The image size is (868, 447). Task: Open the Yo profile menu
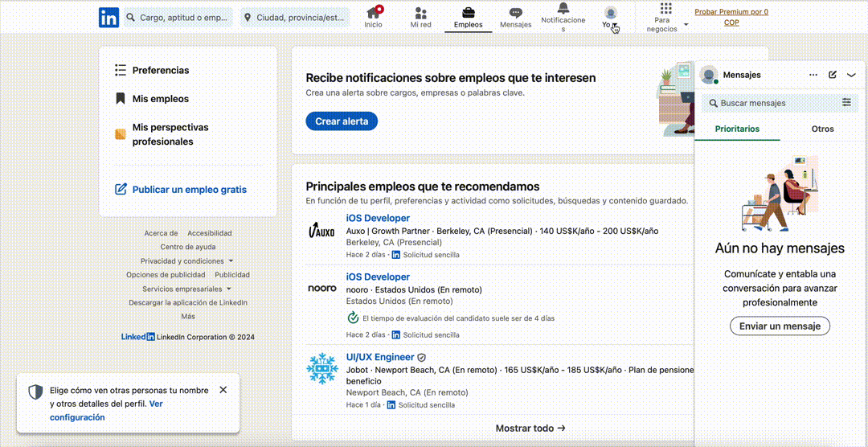(x=611, y=17)
